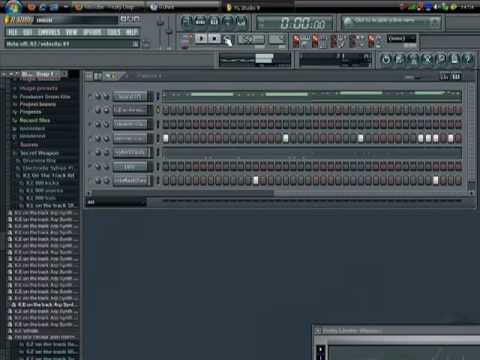Click the lit first step of fourth channel
Screen dimensions: 480x360
tap(166, 138)
